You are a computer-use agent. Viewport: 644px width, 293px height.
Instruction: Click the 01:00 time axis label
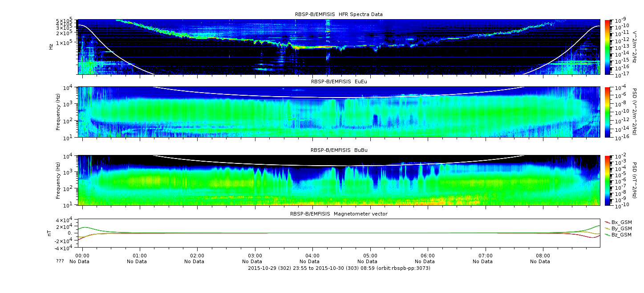pyautogui.click(x=140, y=256)
